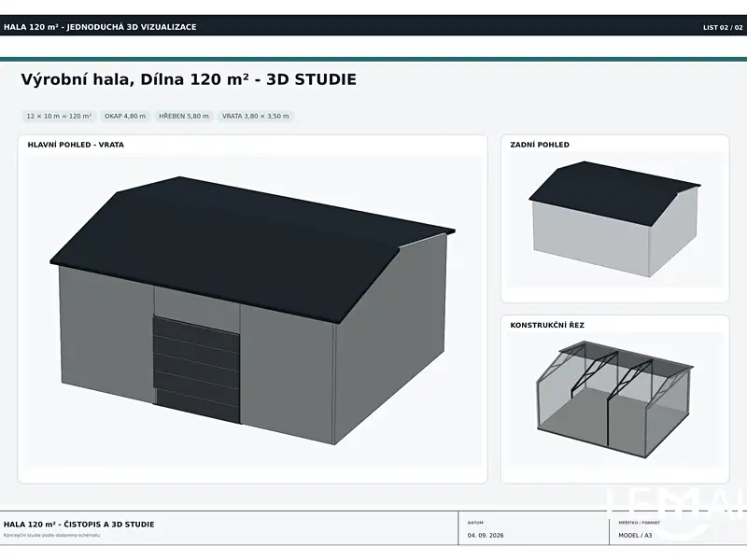Open the rear view hall thumbnail

[x=614, y=219]
